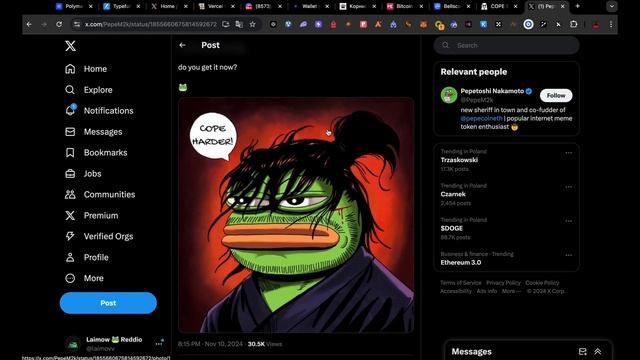
Task: Close the Vercel tab
Action: pos(233,6)
